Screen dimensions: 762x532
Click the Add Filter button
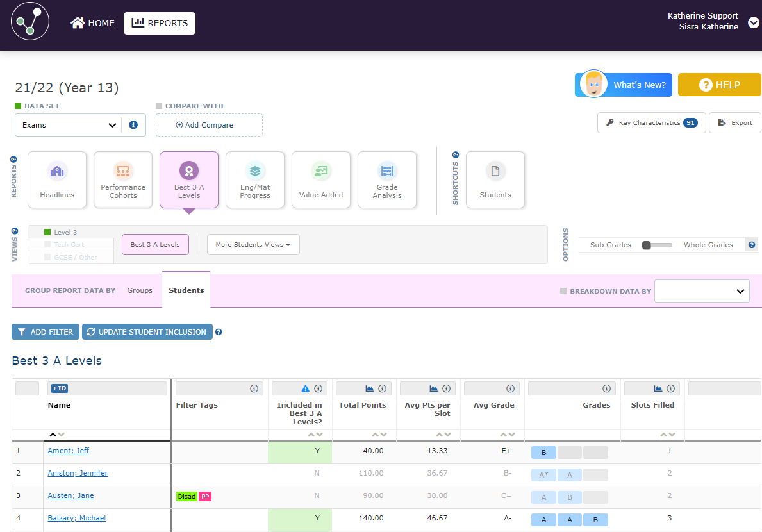point(46,332)
